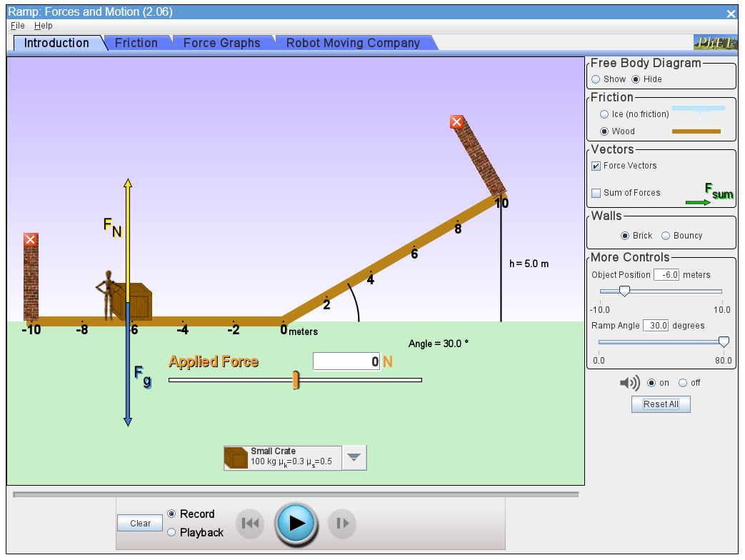Viewport: 745px width, 560px height.
Task: Click the PhET logo
Action: click(715, 43)
